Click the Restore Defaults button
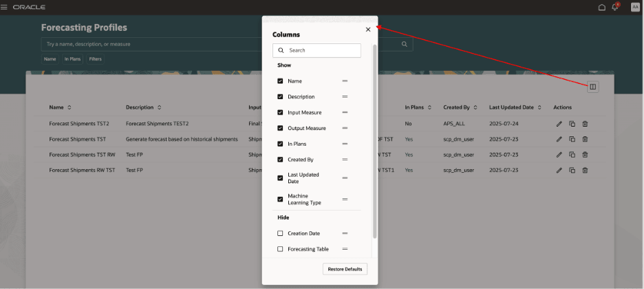The width and height of the screenshot is (644, 289). coord(345,269)
